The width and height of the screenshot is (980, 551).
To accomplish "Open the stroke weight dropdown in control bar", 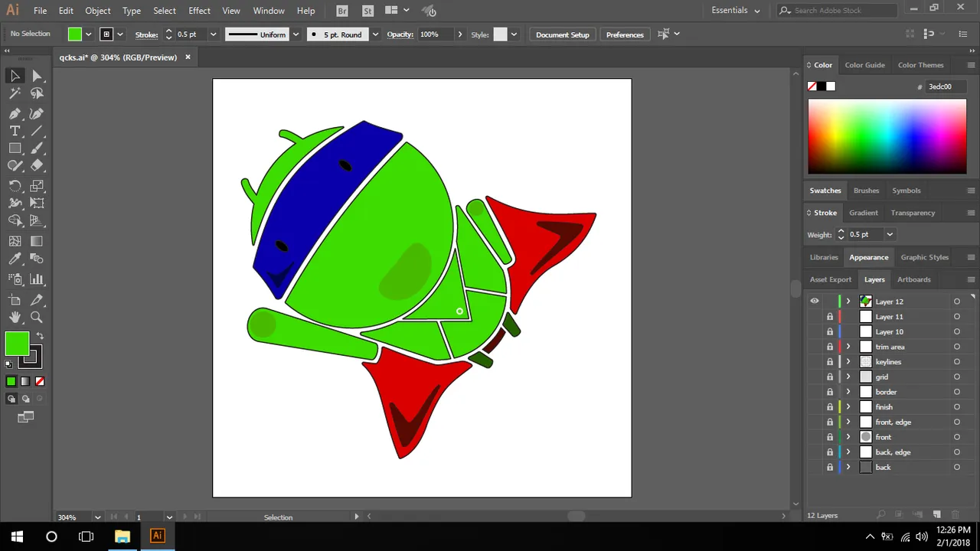I will pyautogui.click(x=213, y=34).
